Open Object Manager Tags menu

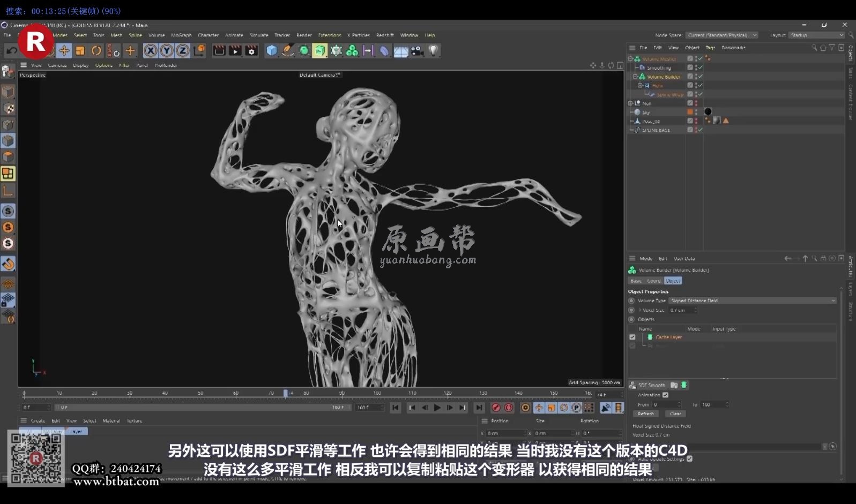pyautogui.click(x=710, y=48)
